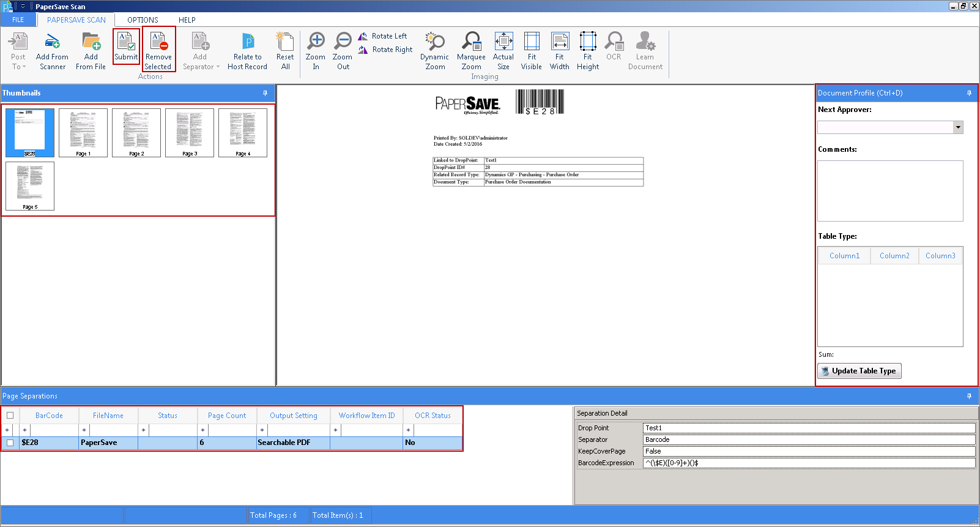980x527 pixels.
Task: Click into the Comments text box
Action: [x=890, y=191]
